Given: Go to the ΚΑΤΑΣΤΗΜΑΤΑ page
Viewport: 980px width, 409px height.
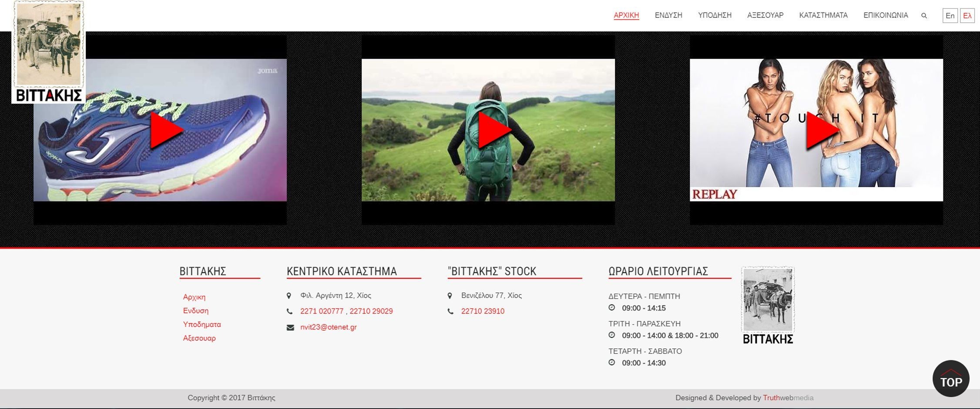Looking at the screenshot, I should pos(823,15).
